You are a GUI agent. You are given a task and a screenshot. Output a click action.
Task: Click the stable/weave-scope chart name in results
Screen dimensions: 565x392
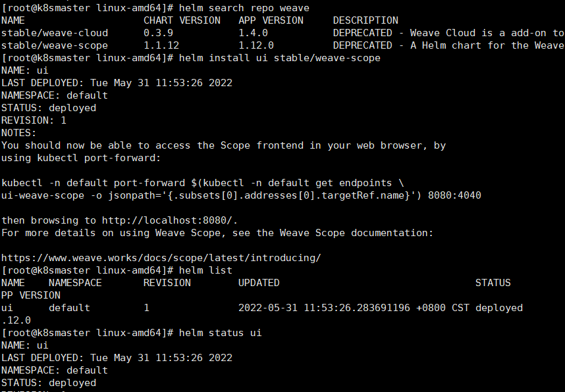coord(55,46)
